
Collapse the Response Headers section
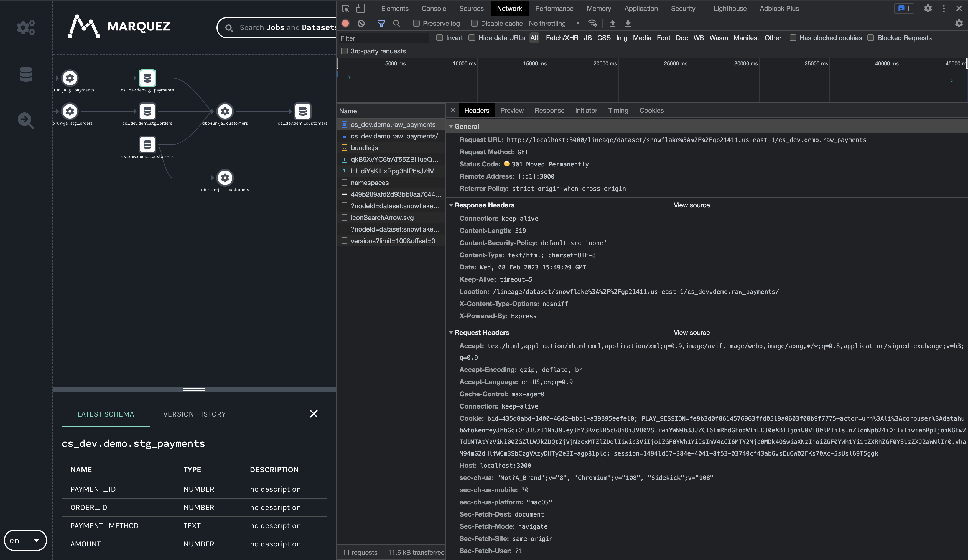(451, 205)
